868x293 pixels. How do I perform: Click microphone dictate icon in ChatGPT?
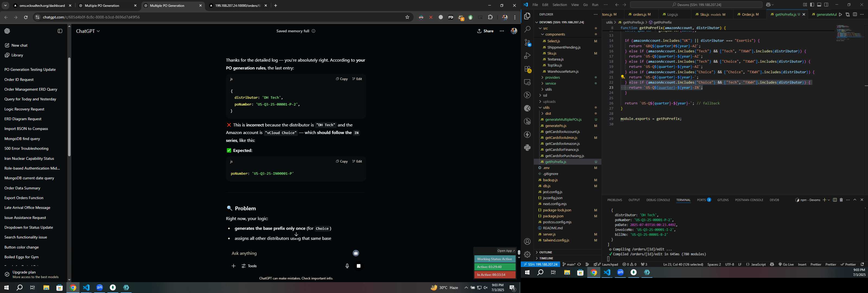(x=347, y=266)
